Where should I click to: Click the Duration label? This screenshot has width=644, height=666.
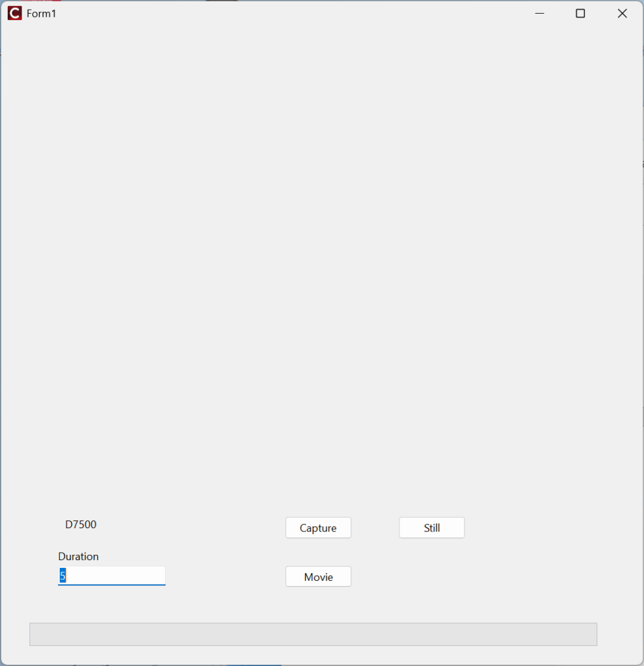coord(78,557)
